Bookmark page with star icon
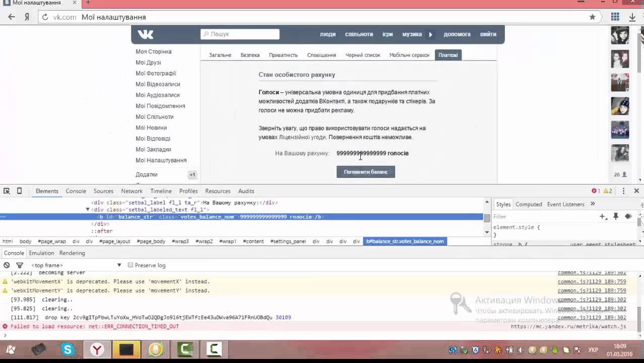Viewport: 644px width, 363px height. (592, 17)
